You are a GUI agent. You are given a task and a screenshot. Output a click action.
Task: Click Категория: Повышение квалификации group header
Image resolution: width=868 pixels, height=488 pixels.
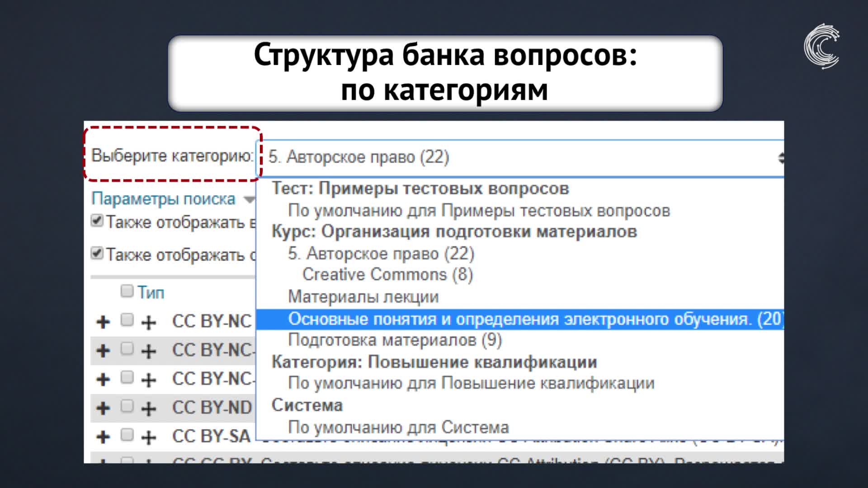pos(434,362)
